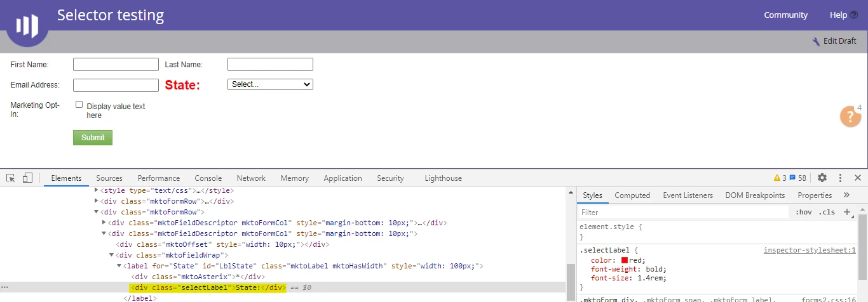Open the inspector-stylesheet:1 source link
The width and height of the screenshot is (868, 302).
click(x=810, y=251)
